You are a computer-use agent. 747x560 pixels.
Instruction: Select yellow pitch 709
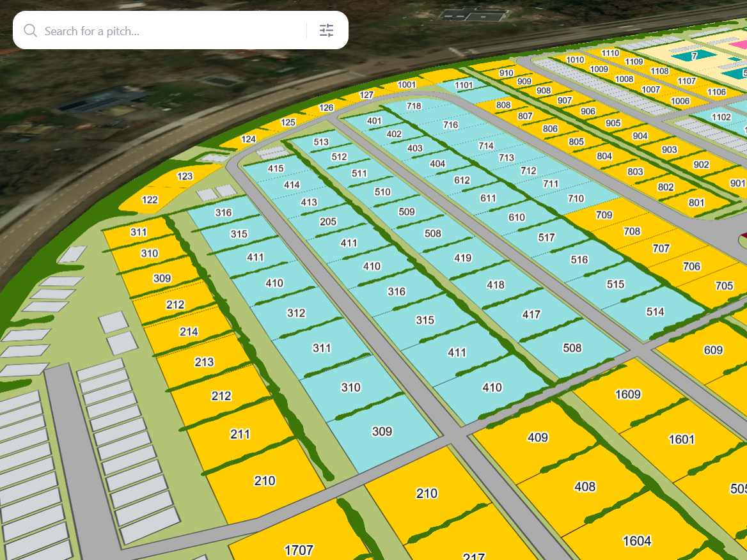click(604, 215)
